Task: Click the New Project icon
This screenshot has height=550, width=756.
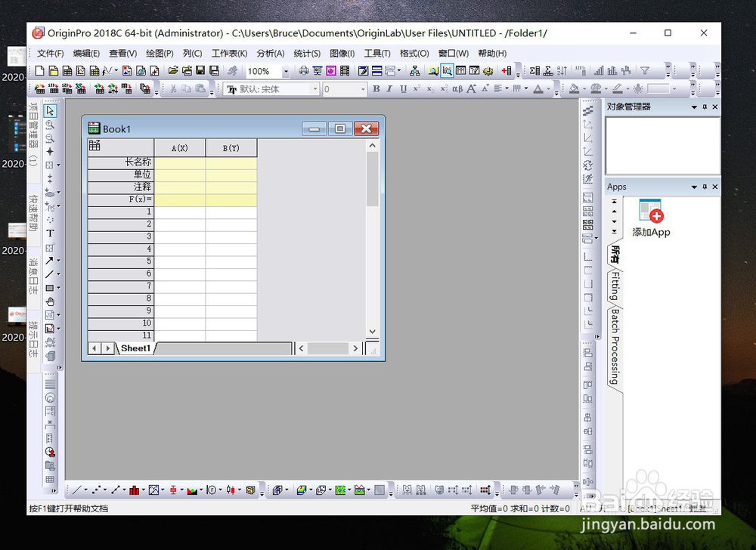Action: [x=40, y=71]
